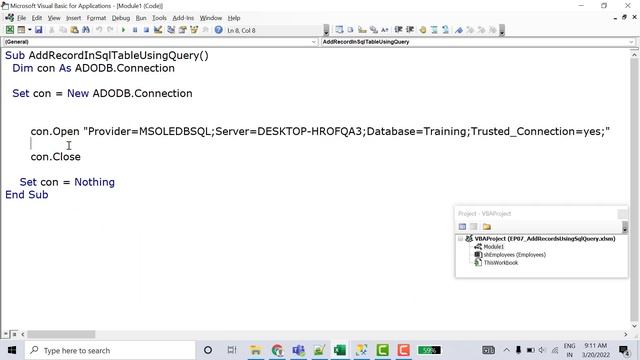Open the notification center
The width and height of the screenshot is (640, 360).
click(x=624, y=350)
